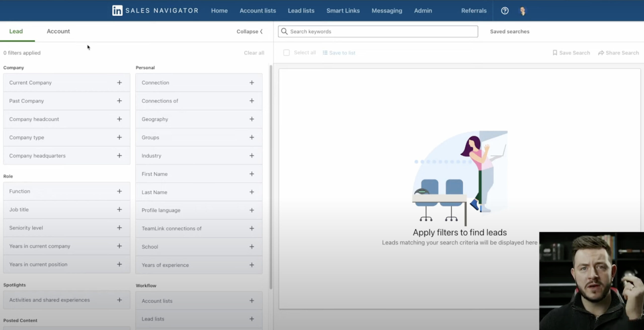
Task: Click the search magnifier icon
Action: click(284, 31)
